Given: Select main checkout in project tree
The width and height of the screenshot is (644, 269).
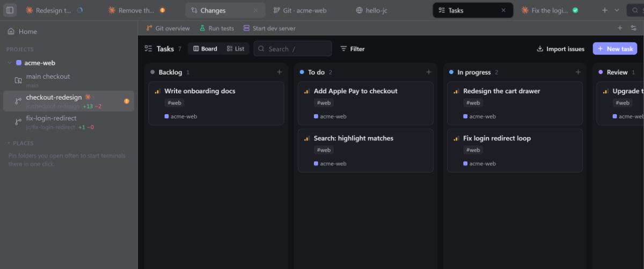Looking at the screenshot, I should tap(69, 80).
